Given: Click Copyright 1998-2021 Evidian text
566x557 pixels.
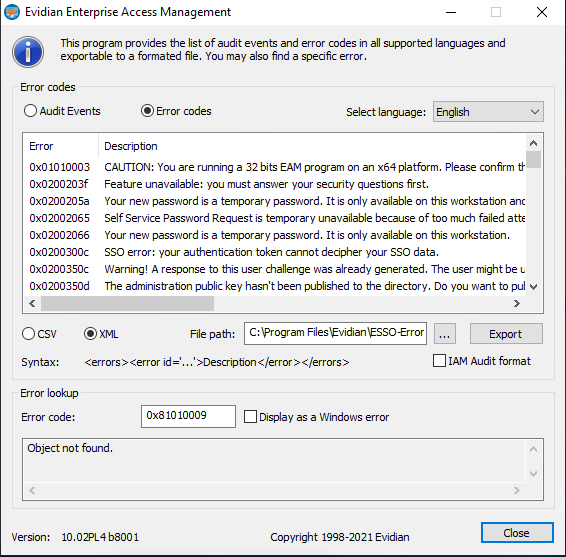Looking at the screenshot, I should 340,537.
